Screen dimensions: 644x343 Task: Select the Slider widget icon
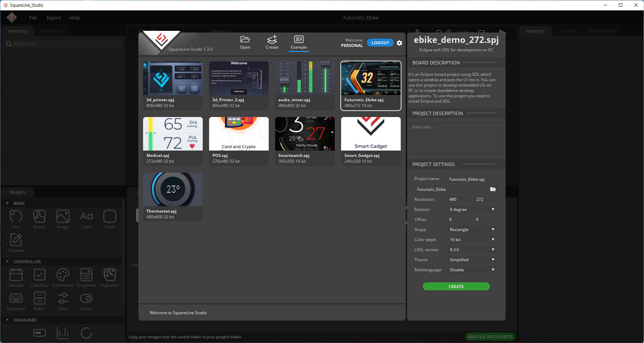pos(63,298)
